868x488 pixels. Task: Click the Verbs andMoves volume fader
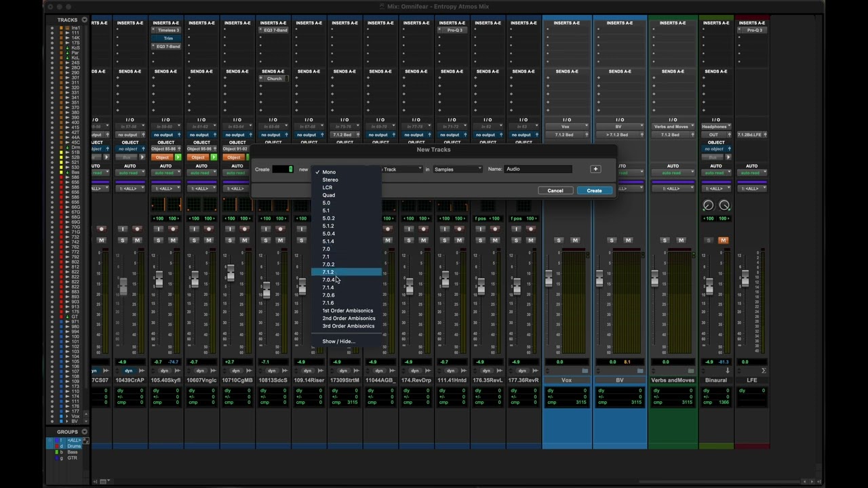point(654,279)
